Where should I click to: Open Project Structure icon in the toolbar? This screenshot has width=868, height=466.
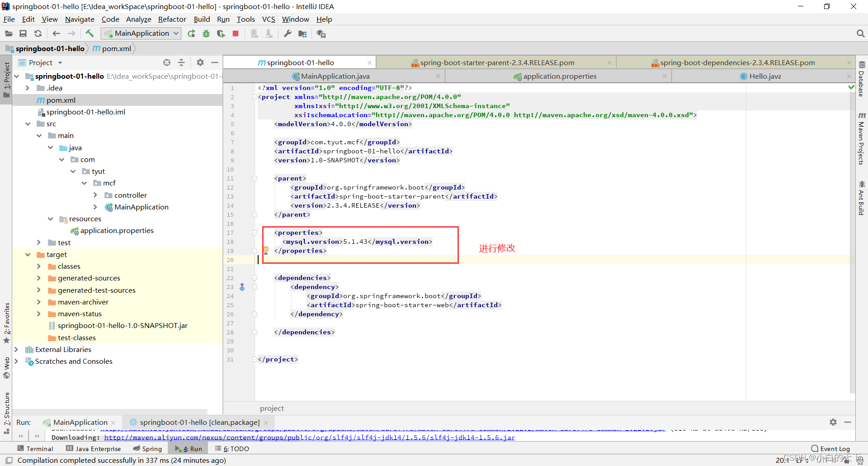pyautogui.click(x=302, y=33)
